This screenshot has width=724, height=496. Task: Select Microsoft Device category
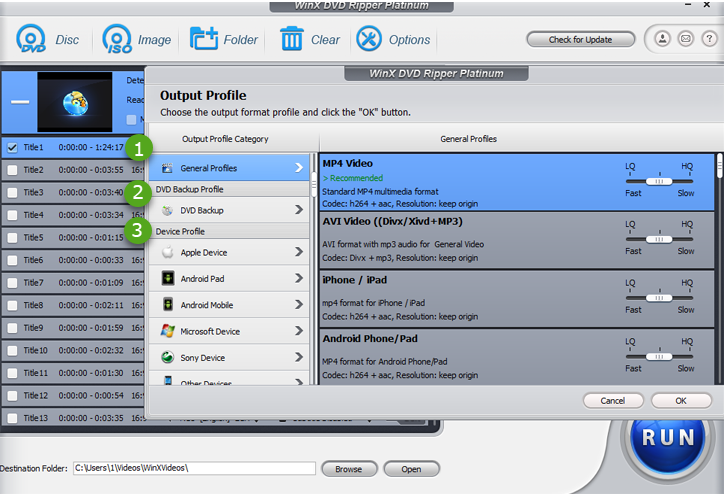[x=229, y=331]
